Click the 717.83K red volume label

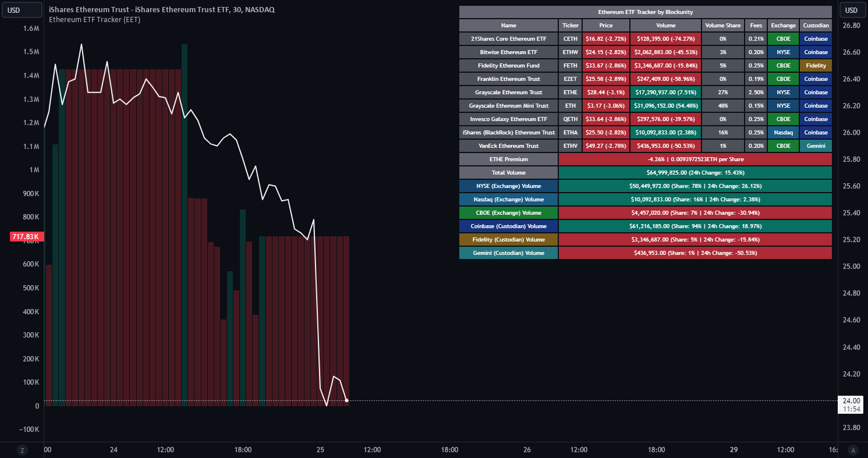point(25,237)
